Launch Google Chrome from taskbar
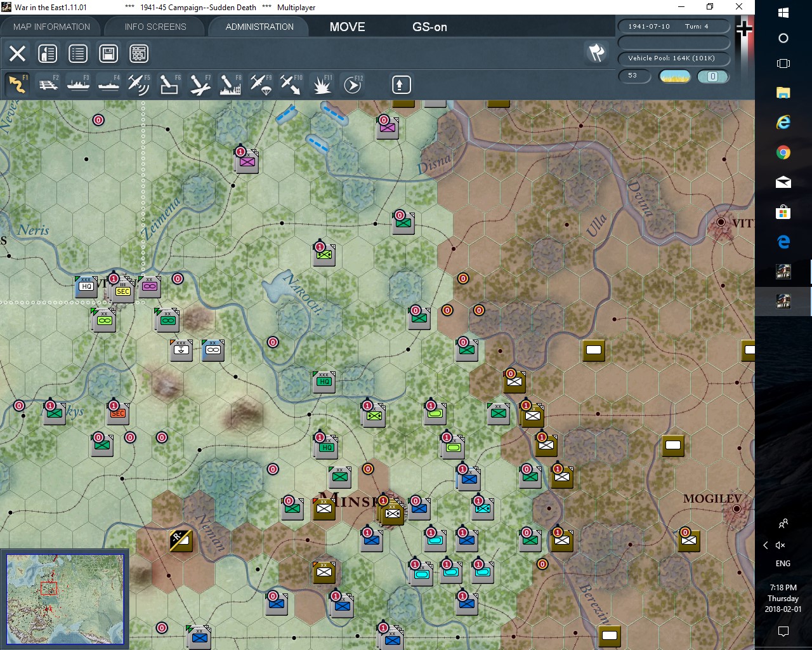The width and height of the screenshot is (812, 650). point(783,152)
